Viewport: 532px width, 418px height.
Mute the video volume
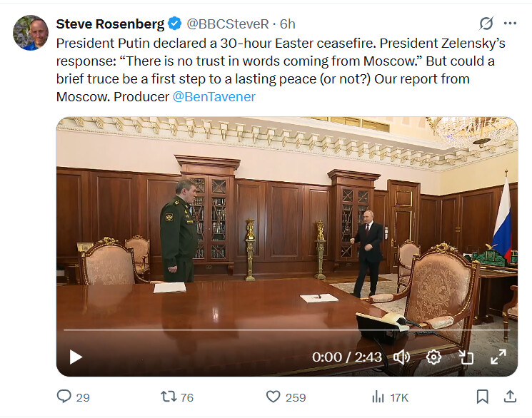click(x=402, y=357)
